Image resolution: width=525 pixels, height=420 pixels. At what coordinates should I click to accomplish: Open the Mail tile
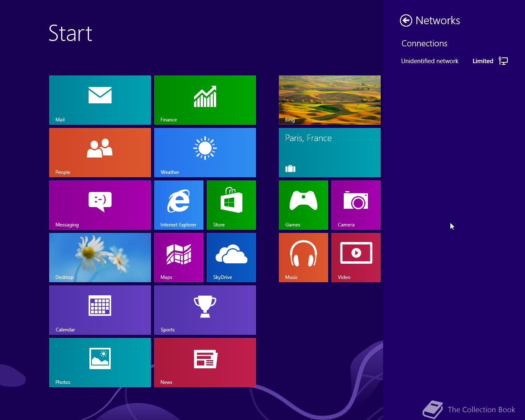click(x=100, y=100)
